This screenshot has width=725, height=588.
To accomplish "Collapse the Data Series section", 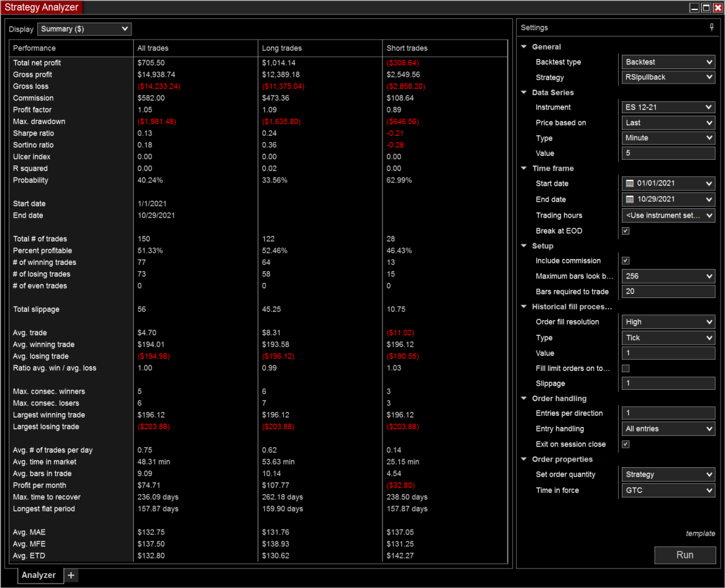I will point(524,92).
